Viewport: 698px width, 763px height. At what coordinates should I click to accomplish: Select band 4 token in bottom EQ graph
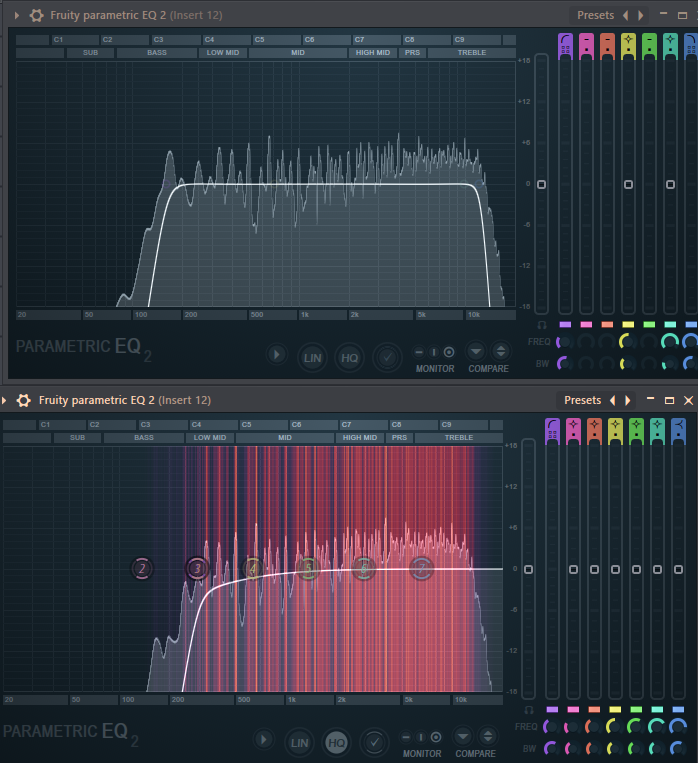pyautogui.click(x=253, y=568)
